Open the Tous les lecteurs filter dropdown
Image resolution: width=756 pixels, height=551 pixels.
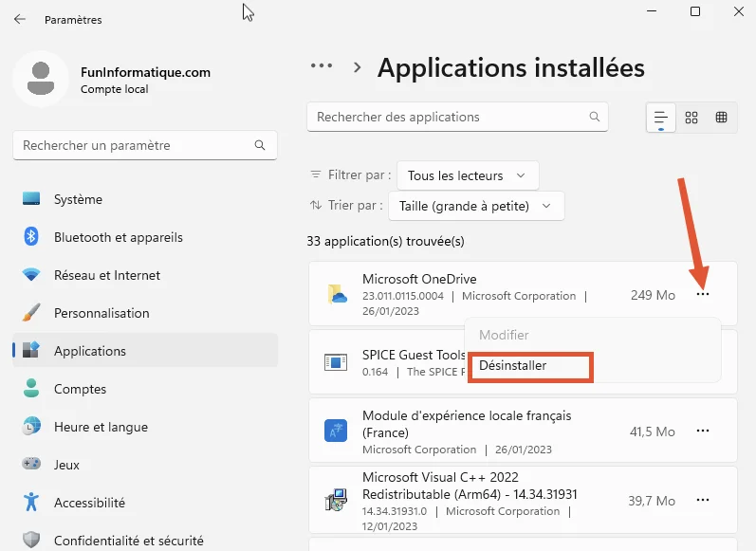pyautogui.click(x=467, y=175)
